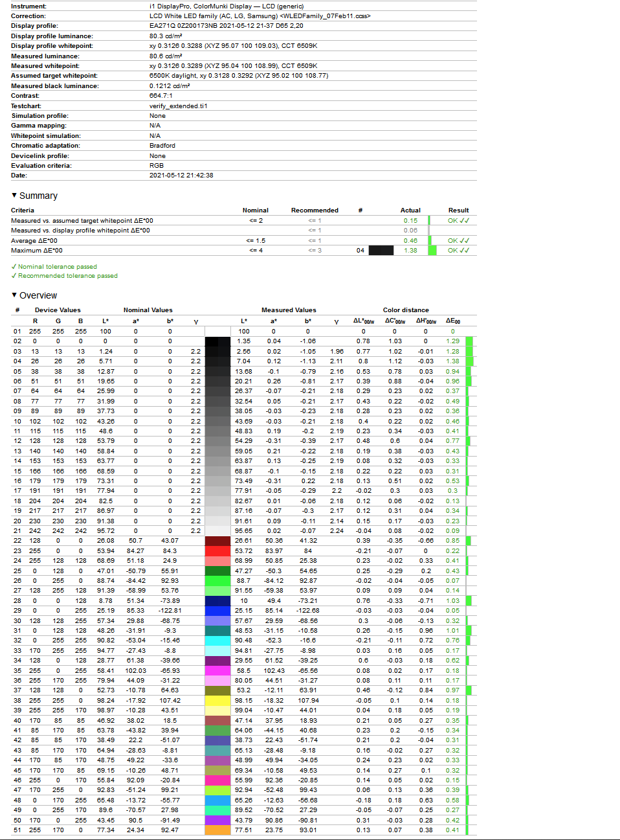Select the magenta swatch in row 35

(x=217, y=671)
